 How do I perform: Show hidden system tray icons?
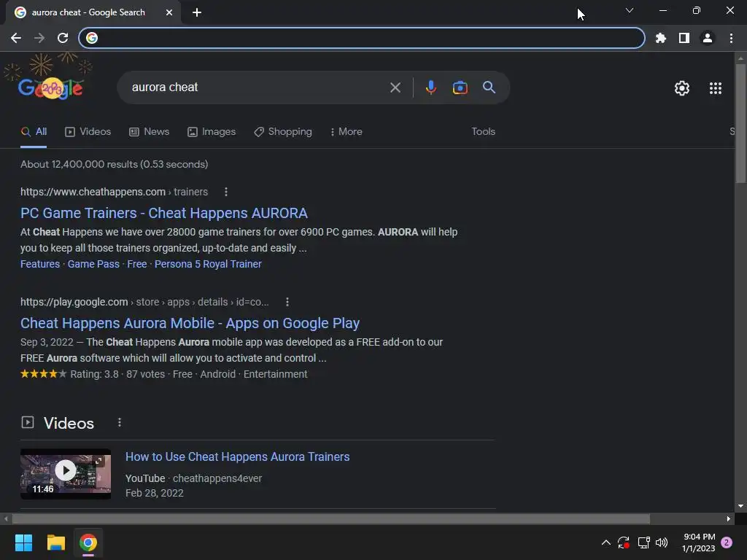pyautogui.click(x=605, y=542)
